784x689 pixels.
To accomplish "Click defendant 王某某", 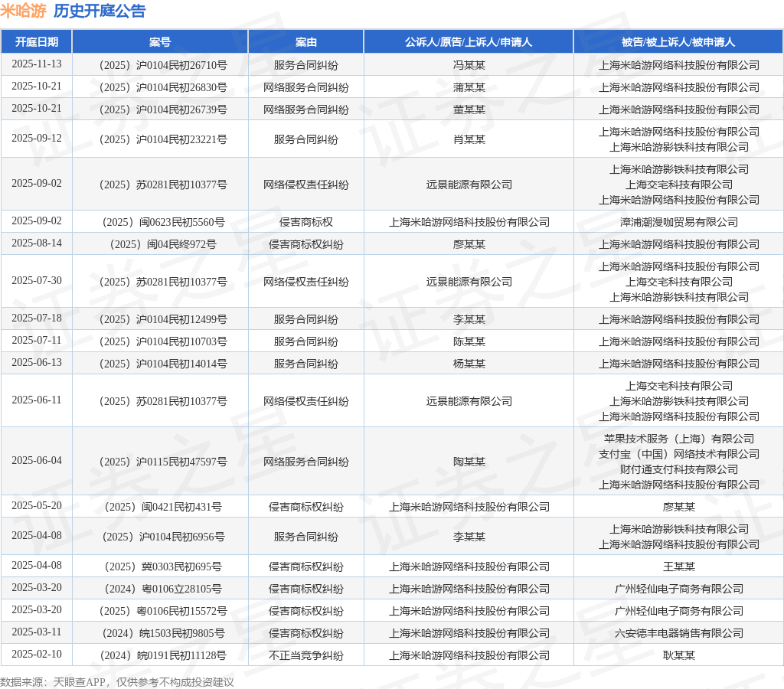I will click(678, 567).
